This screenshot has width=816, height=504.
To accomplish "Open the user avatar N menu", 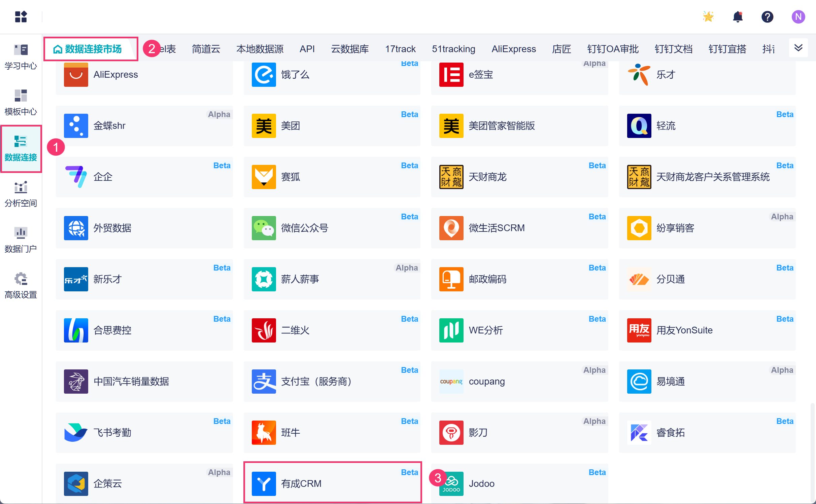I will tap(798, 16).
